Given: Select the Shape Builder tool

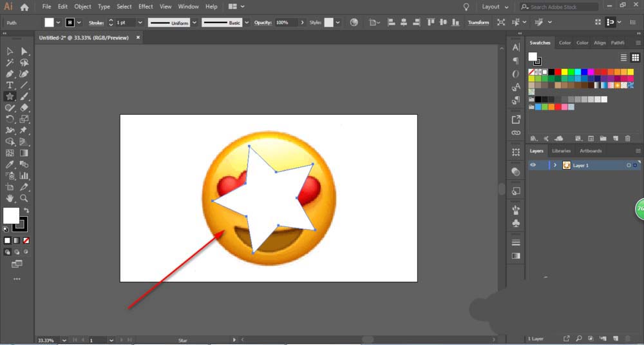Looking at the screenshot, I should [10, 142].
